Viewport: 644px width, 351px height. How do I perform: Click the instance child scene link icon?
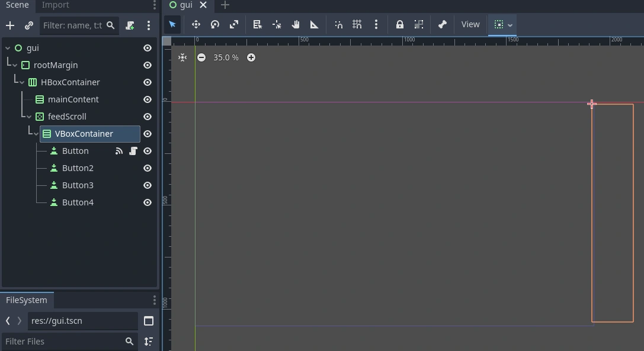tap(28, 25)
